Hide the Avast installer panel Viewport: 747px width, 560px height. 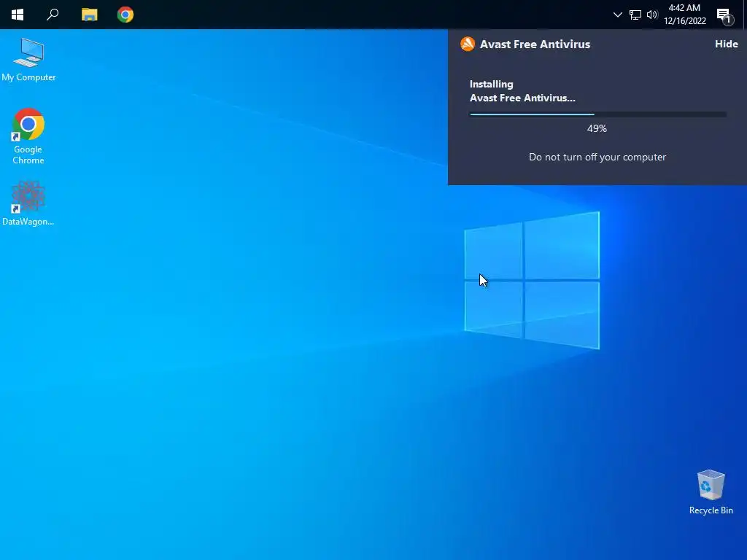click(726, 44)
